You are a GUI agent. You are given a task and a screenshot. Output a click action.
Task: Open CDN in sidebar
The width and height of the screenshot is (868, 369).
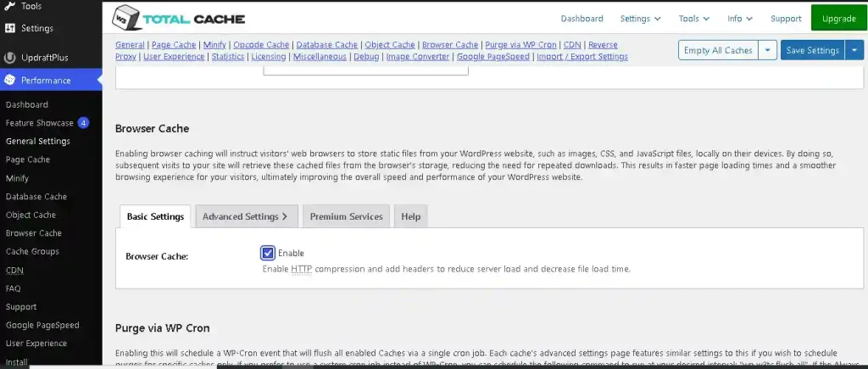[x=14, y=271]
